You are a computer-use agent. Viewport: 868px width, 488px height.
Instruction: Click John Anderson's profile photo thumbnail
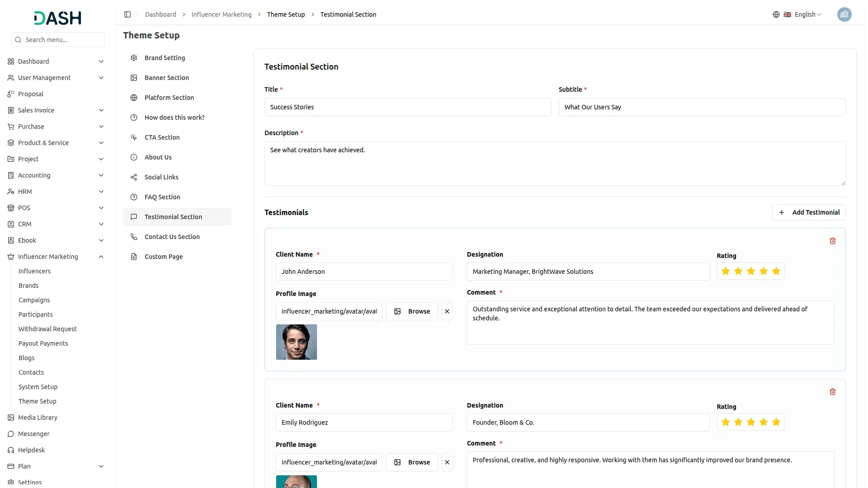[297, 342]
